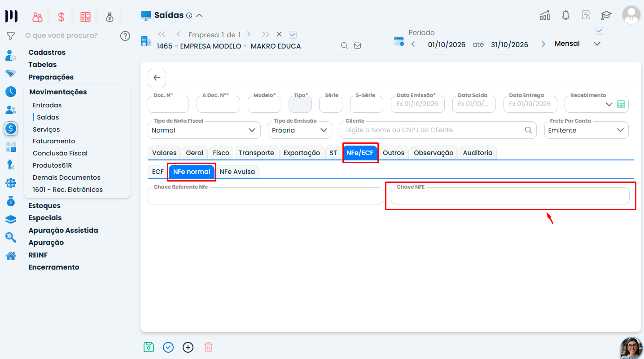This screenshot has height=359, width=644.
Task: Open the Tipo de Nota Fiscal dropdown
Action: click(204, 130)
